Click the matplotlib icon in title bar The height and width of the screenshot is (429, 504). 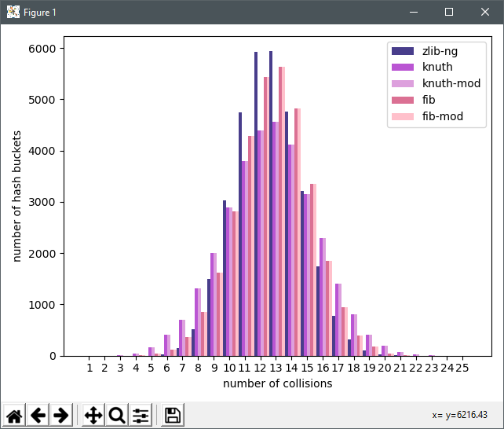(13, 13)
